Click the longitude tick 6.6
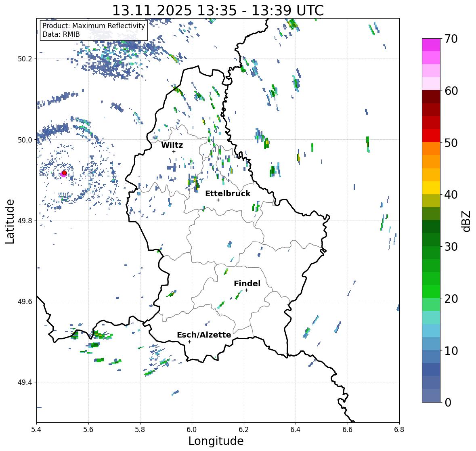 click(348, 430)
